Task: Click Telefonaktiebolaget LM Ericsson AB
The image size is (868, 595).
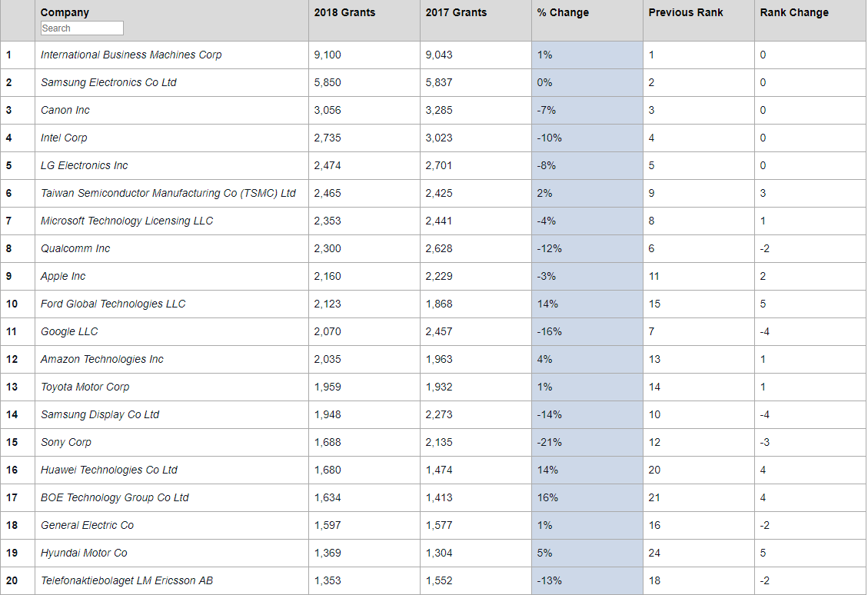Action: tap(127, 580)
